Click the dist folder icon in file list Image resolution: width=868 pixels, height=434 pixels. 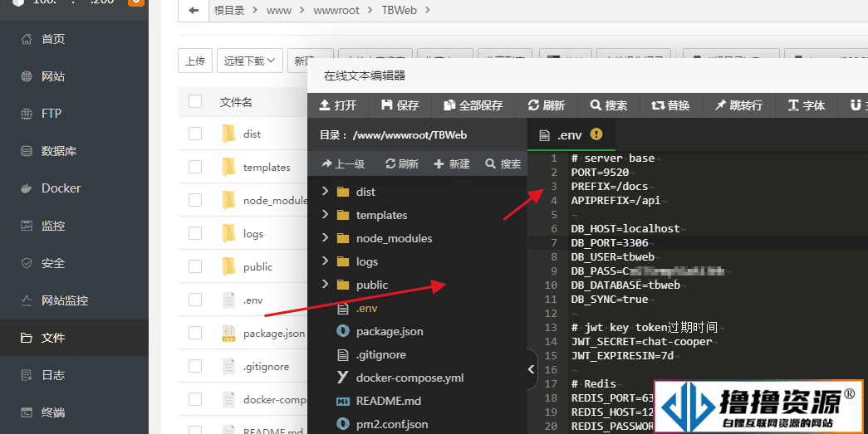[x=228, y=134]
